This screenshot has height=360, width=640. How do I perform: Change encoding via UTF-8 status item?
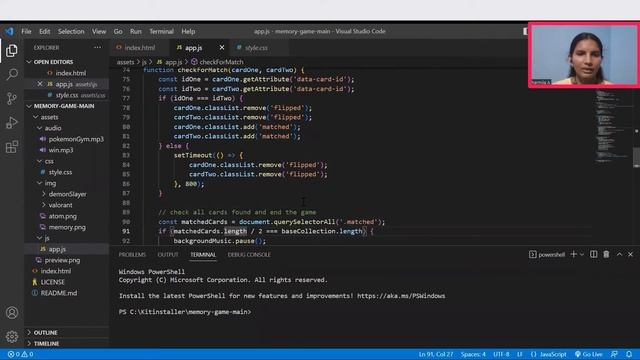tap(501, 354)
